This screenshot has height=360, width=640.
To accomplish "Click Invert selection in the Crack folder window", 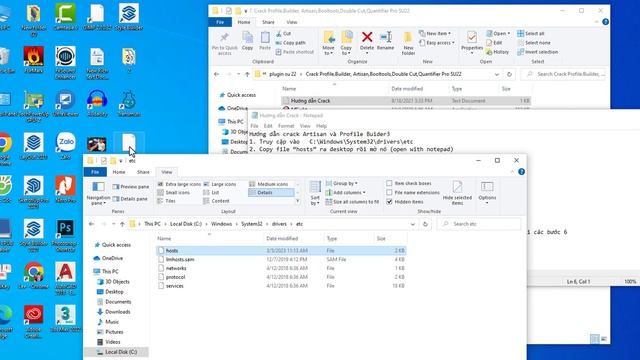I will click(538, 52).
